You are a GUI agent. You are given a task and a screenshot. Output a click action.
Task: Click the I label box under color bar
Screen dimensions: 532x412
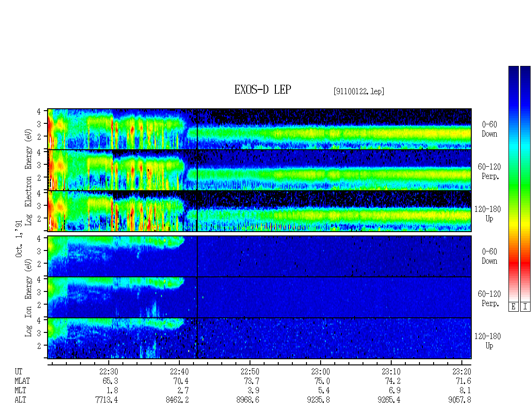(x=525, y=307)
